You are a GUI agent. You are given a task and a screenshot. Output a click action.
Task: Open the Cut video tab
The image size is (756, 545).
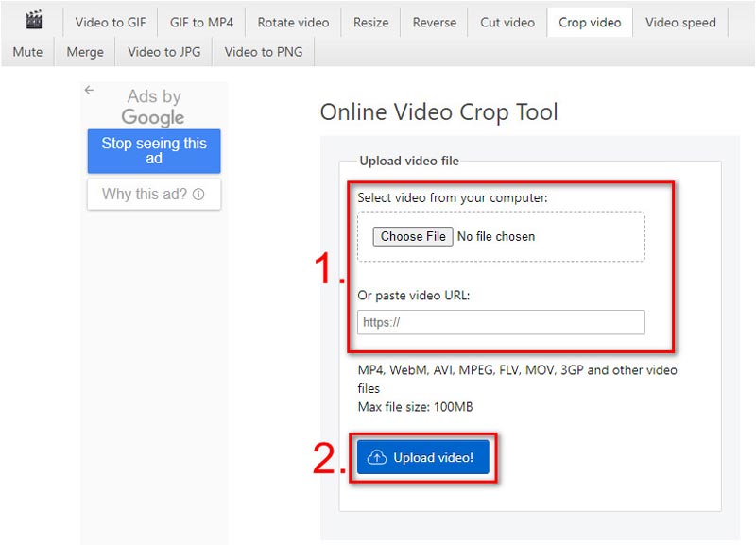click(507, 22)
